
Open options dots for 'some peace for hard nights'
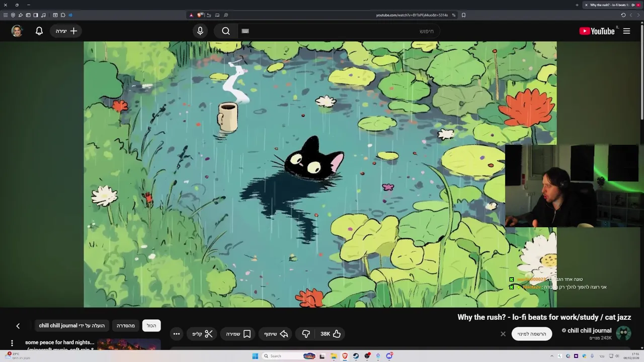tap(12, 343)
